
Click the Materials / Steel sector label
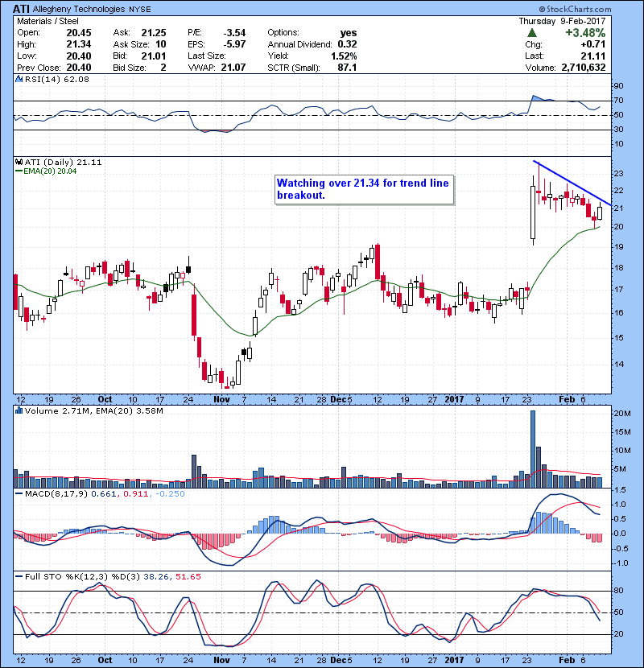[x=47, y=21]
